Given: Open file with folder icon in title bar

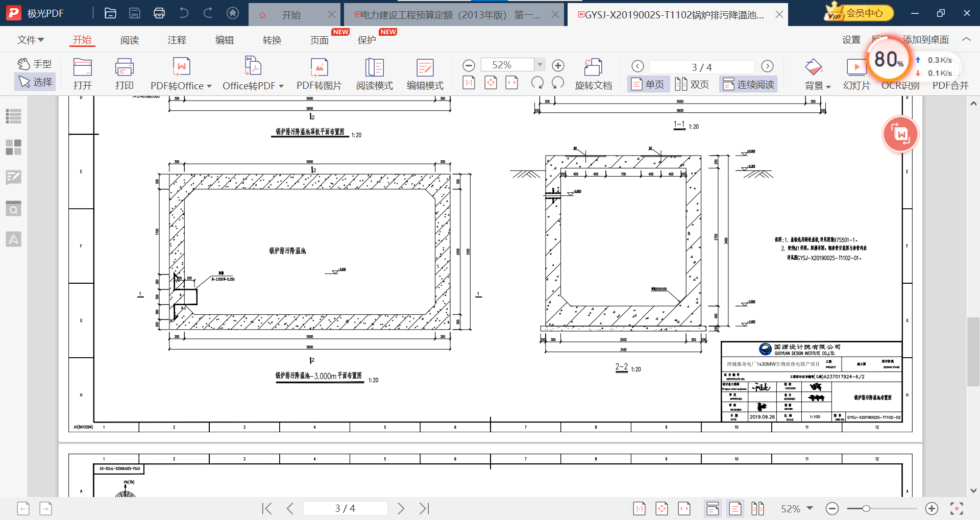Looking at the screenshot, I should 110,13.
